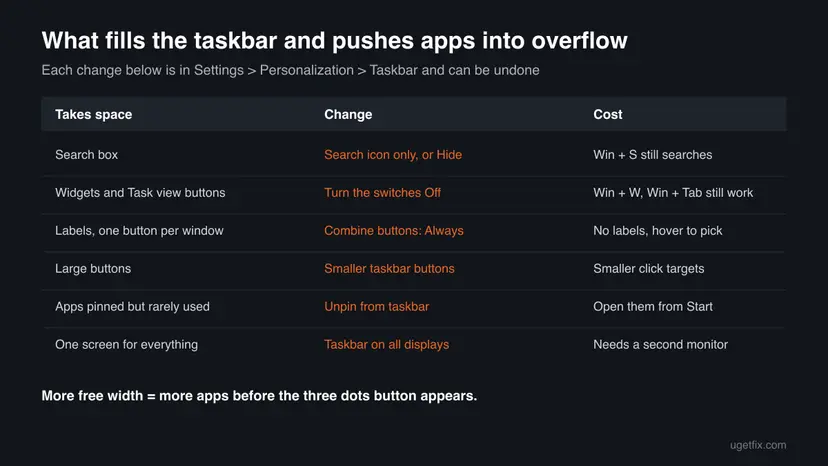Select 'Needs a second monitor' text
Image resolution: width=828 pixels, height=466 pixels.
[661, 344]
